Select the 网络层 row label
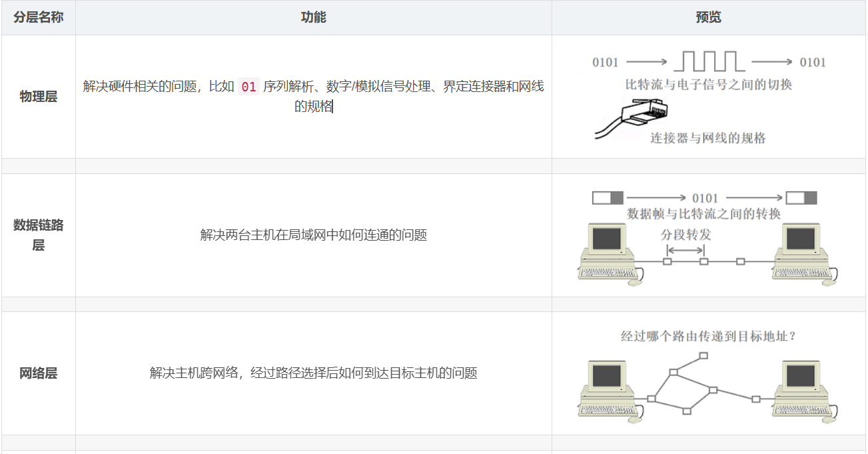The image size is (868, 454). coord(39,373)
